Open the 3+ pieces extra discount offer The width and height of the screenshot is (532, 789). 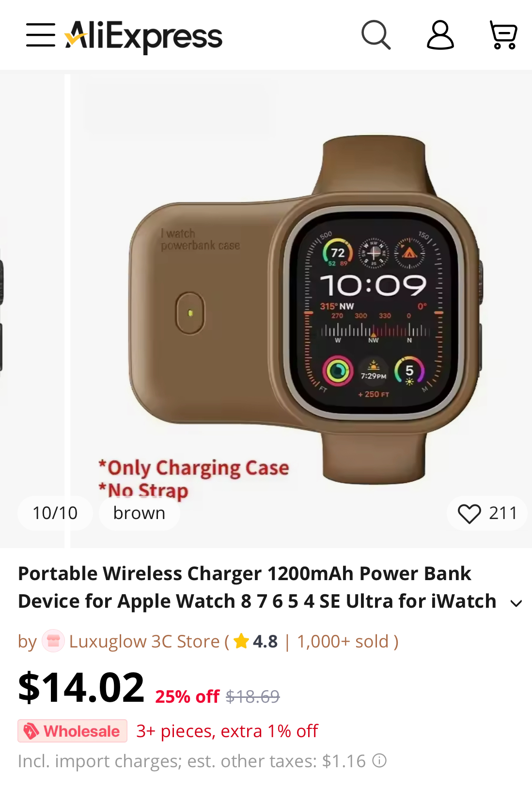click(x=227, y=731)
